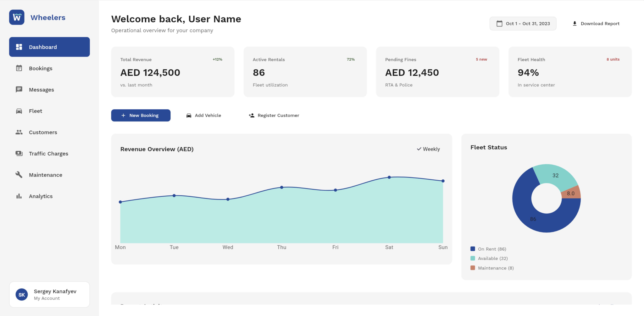Click the Tue data point on revenue chart
The width and height of the screenshot is (644, 316).
pos(174,195)
